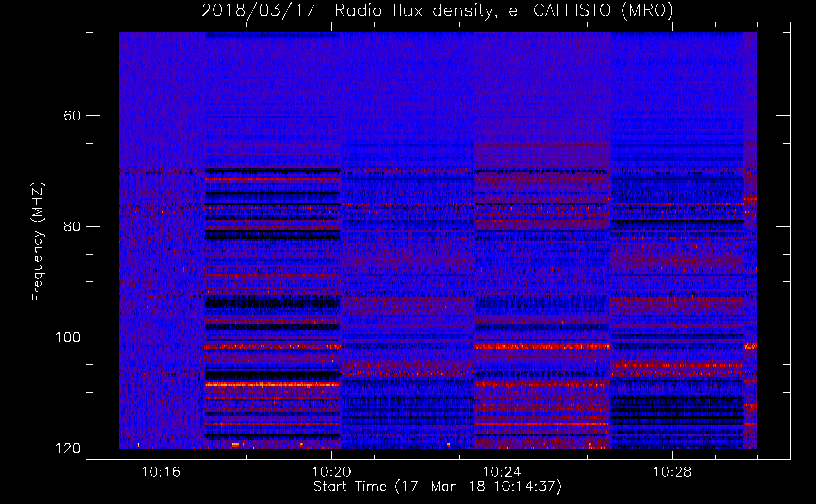Click the '10:28' time tick label

pyautogui.click(x=672, y=472)
